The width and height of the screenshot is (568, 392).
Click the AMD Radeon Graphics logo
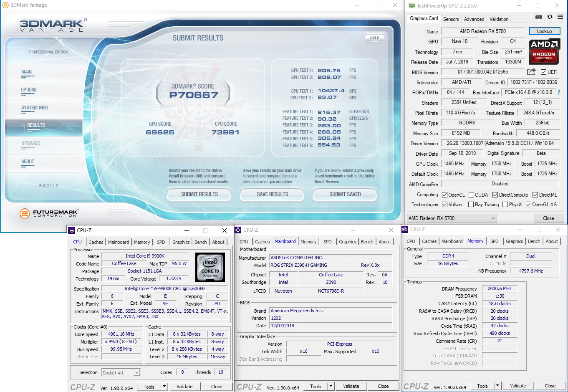(544, 52)
